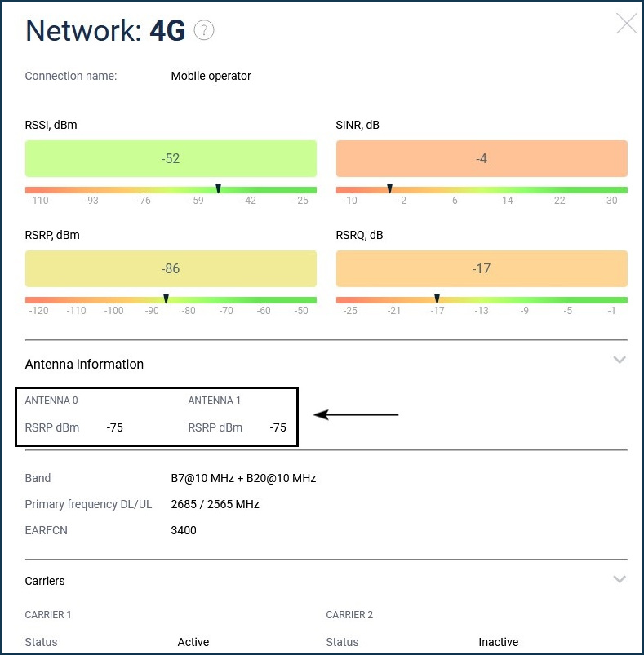Image resolution: width=644 pixels, height=655 pixels.
Task: Collapse the Carriers section chevron
Action: click(x=620, y=579)
